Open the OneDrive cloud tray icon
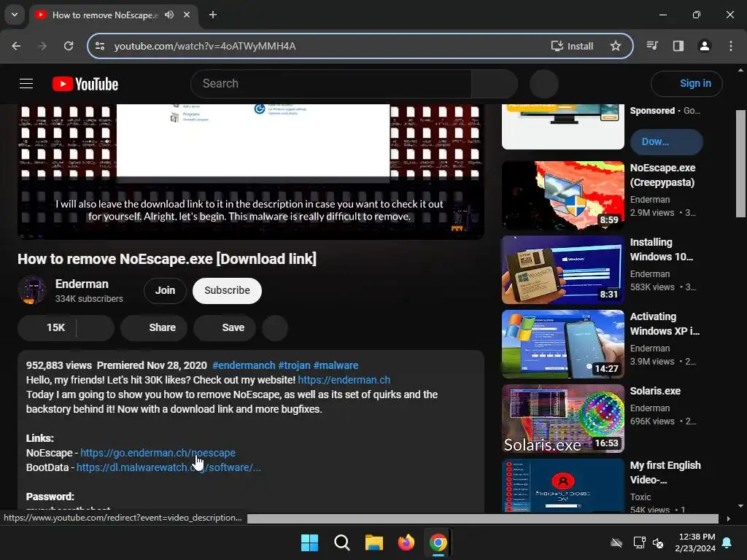This screenshot has width=747, height=560. coord(616,542)
